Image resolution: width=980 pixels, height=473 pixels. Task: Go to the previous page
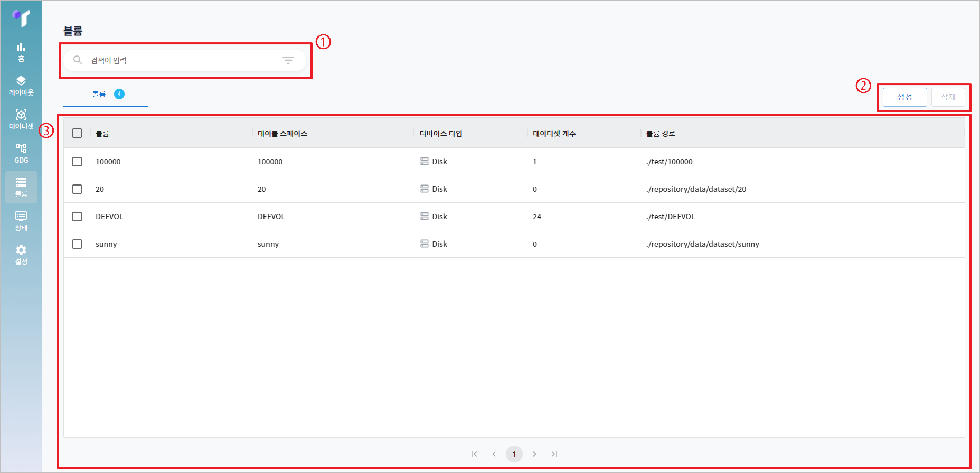pos(494,454)
